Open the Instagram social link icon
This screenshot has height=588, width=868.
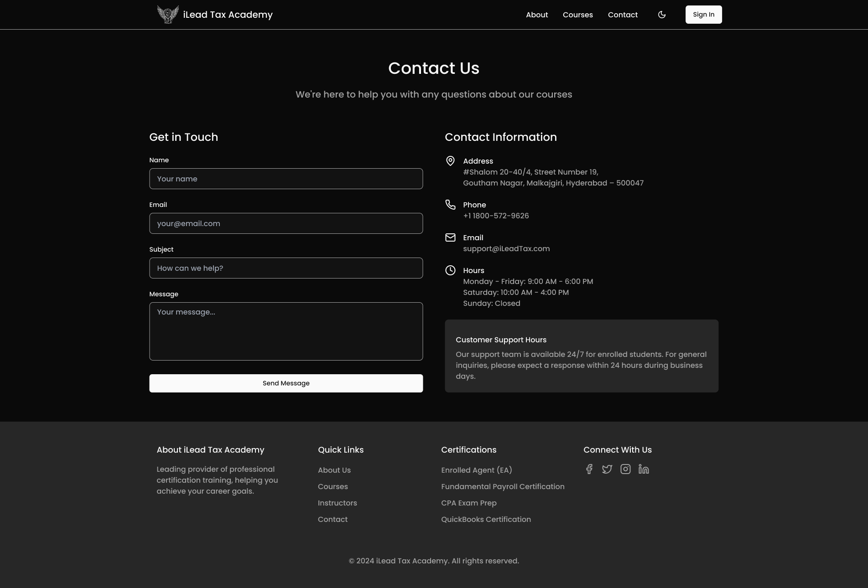pyautogui.click(x=625, y=469)
